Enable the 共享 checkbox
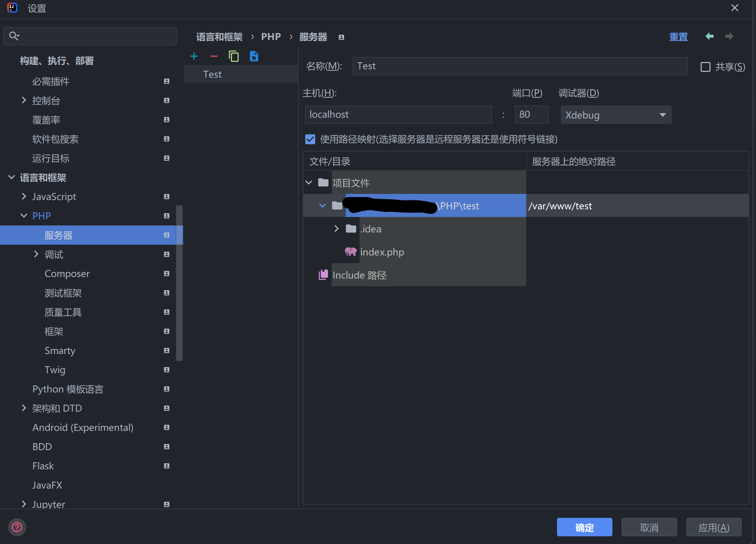The height and width of the screenshot is (544, 756). [x=706, y=67]
